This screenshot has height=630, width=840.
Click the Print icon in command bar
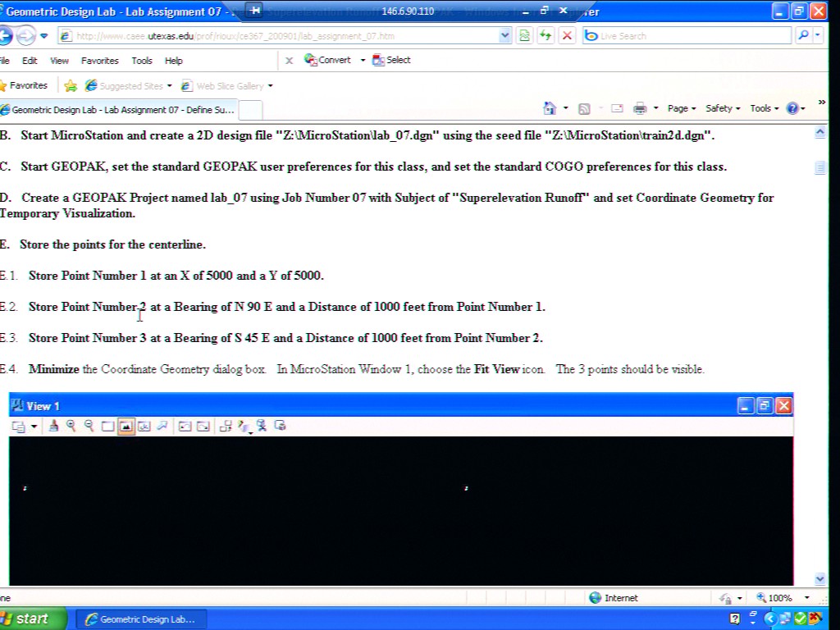point(640,109)
